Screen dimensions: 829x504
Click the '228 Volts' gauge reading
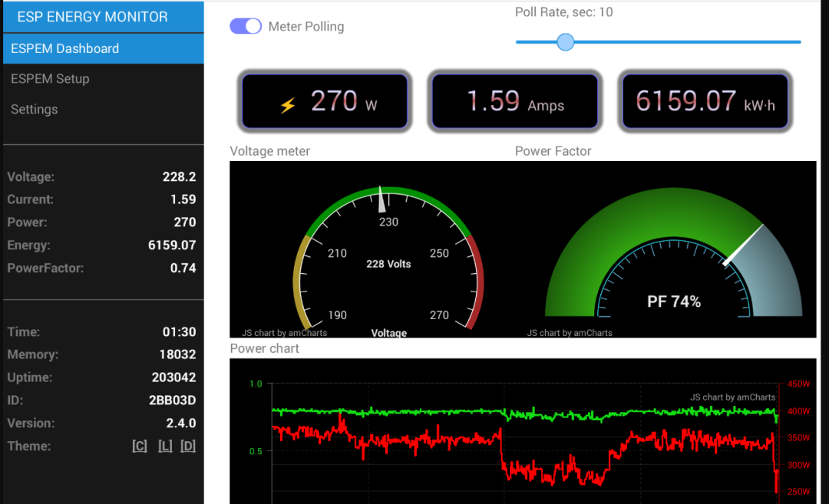(388, 264)
